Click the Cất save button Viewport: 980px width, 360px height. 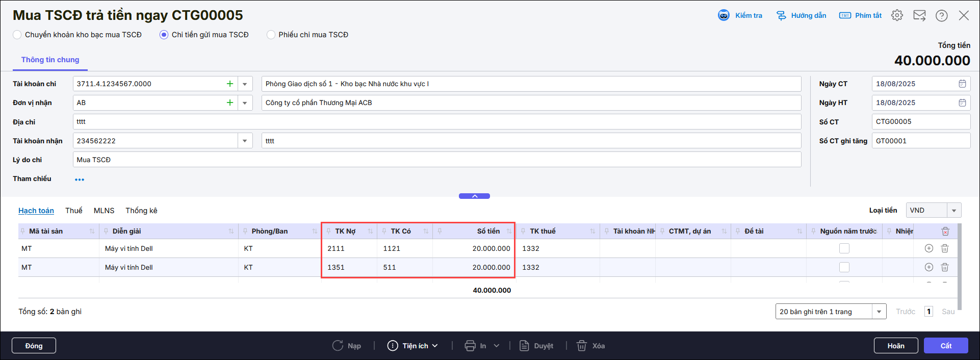click(x=945, y=346)
